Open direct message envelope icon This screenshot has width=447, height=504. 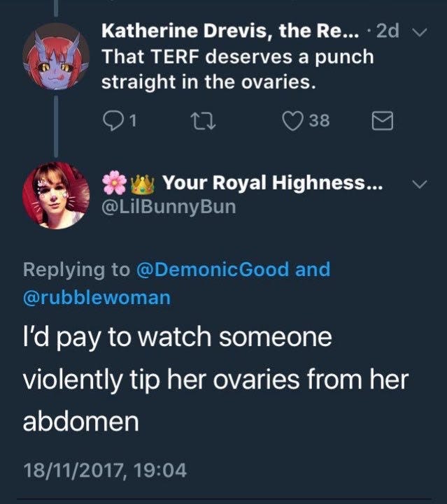tap(383, 121)
